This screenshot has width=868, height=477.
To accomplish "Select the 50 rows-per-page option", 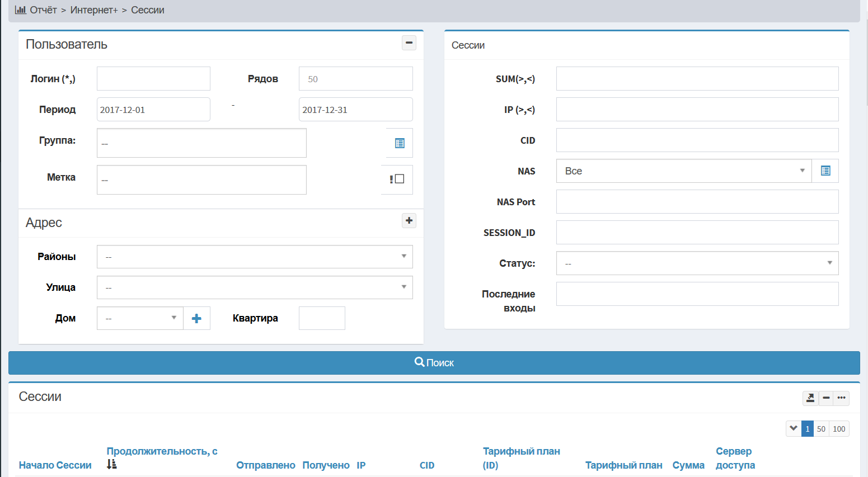I will [821, 429].
